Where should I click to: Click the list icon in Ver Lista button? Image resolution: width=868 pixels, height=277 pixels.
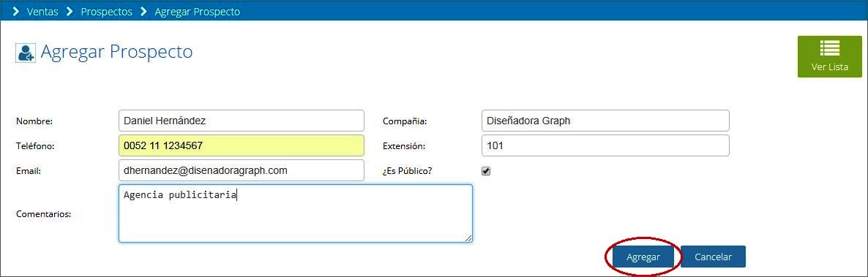[x=830, y=49]
